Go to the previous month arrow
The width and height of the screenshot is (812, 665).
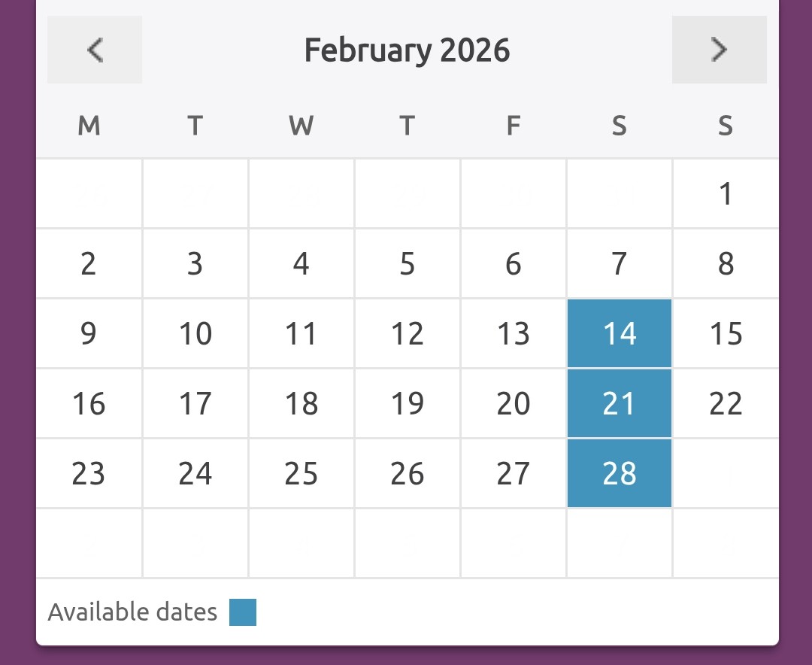95,50
